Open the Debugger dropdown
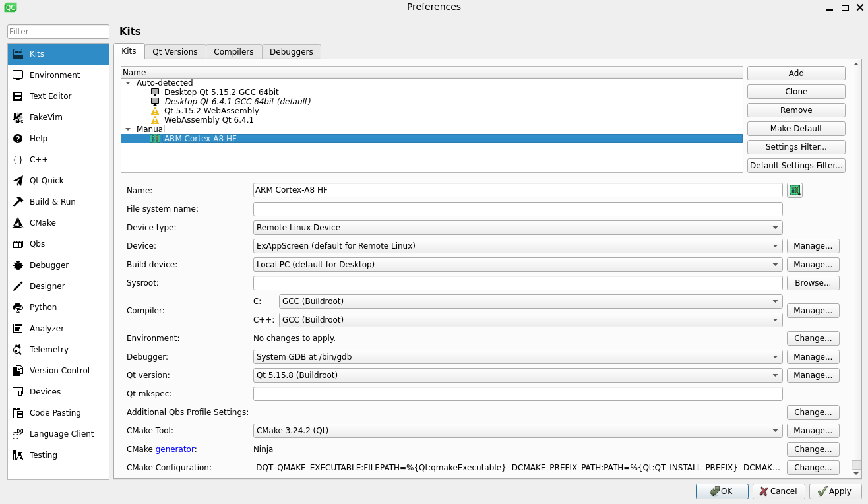This screenshot has height=504, width=868. [518, 357]
